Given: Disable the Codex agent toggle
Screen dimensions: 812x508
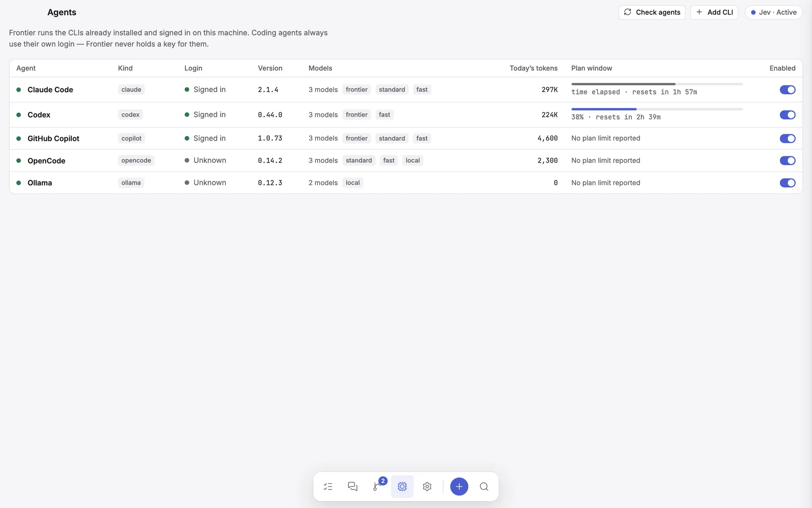Looking at the screenshot, I should pyautogui.click(x=787, y=115).
